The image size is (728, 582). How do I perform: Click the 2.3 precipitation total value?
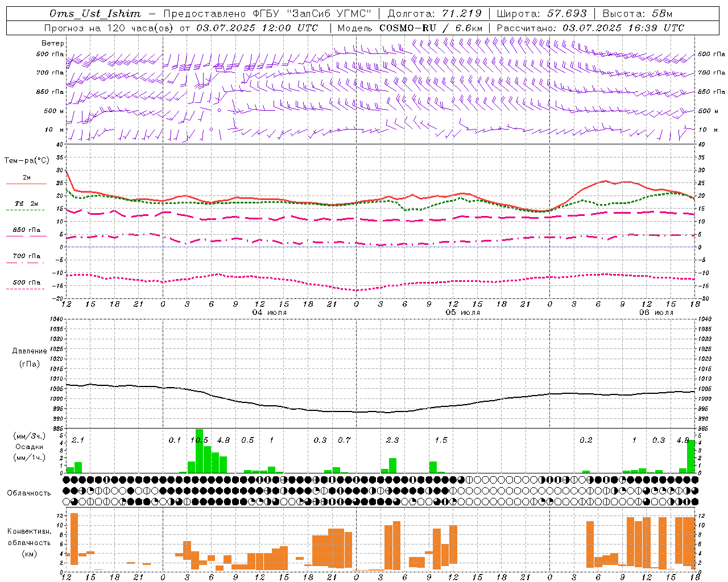(x=392, y=440)
